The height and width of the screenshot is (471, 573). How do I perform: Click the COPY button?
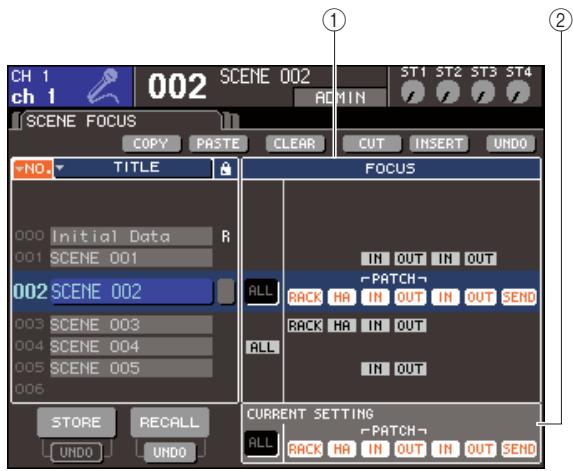[x=151, y=144]
